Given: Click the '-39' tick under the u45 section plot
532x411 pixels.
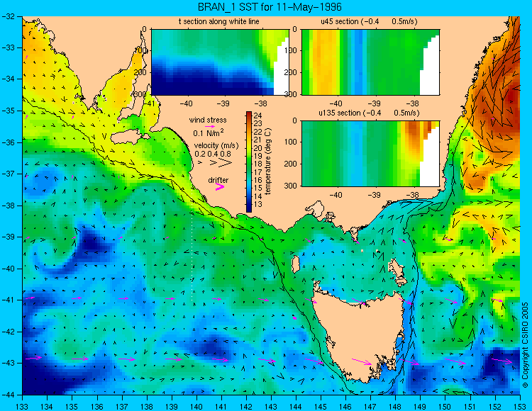Looking at the screenshot, I should click(375, 103).
